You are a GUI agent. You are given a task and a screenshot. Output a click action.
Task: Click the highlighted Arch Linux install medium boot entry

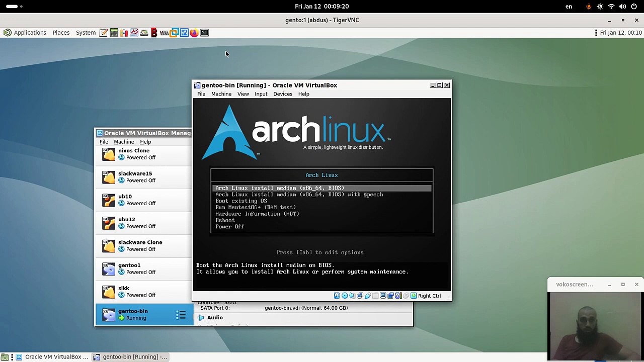click(321, 188)
